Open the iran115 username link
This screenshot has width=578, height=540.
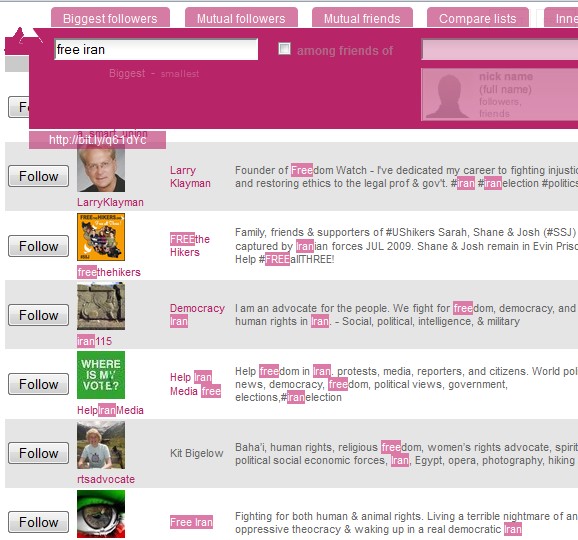[94, 341]
